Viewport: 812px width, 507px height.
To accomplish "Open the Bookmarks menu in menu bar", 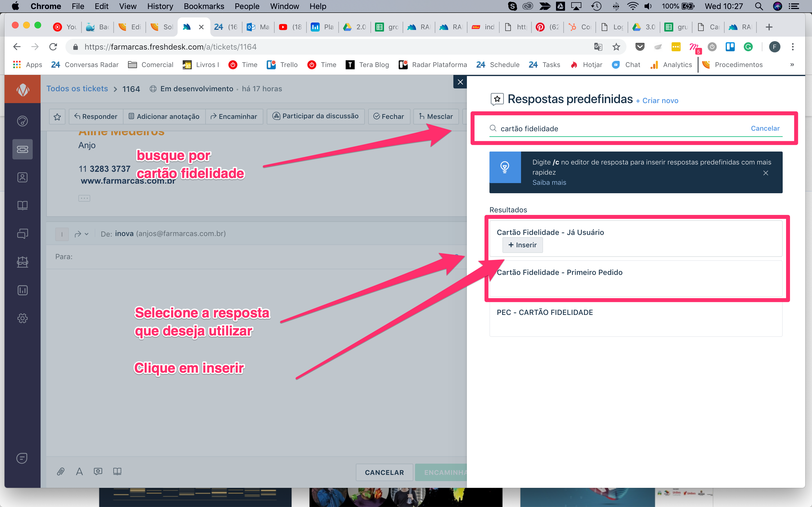I will coord(204,6).
